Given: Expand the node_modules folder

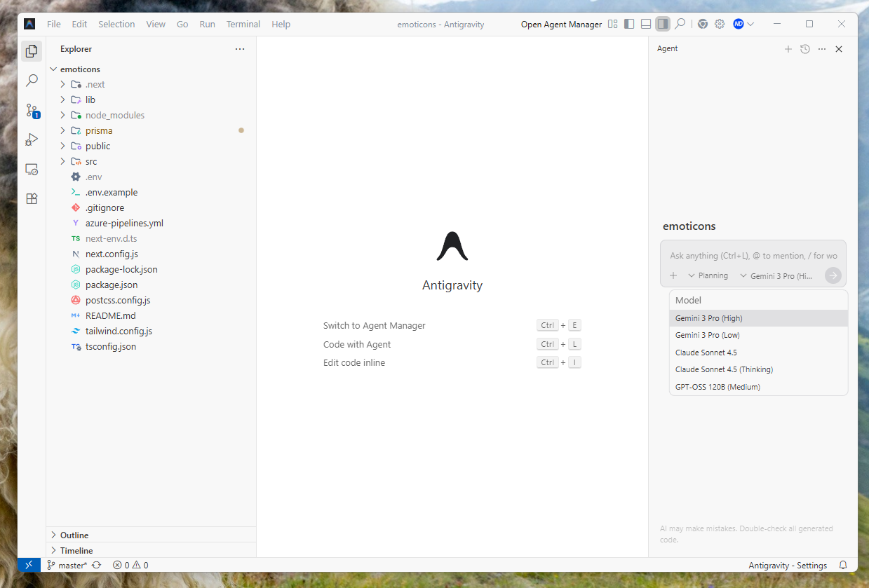Looking at the screenshot, I should point(62,115).
